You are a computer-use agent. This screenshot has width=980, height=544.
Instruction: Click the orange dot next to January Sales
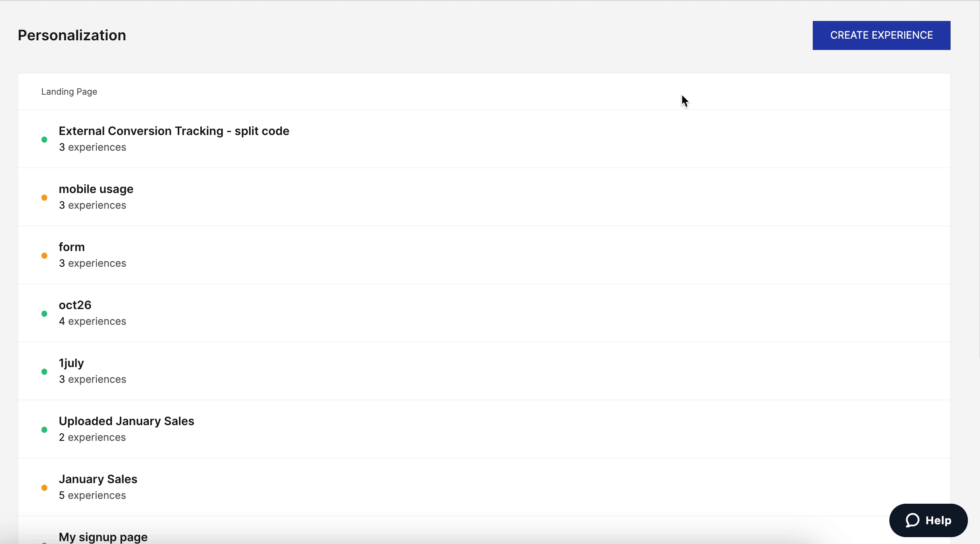pos(44,488)
